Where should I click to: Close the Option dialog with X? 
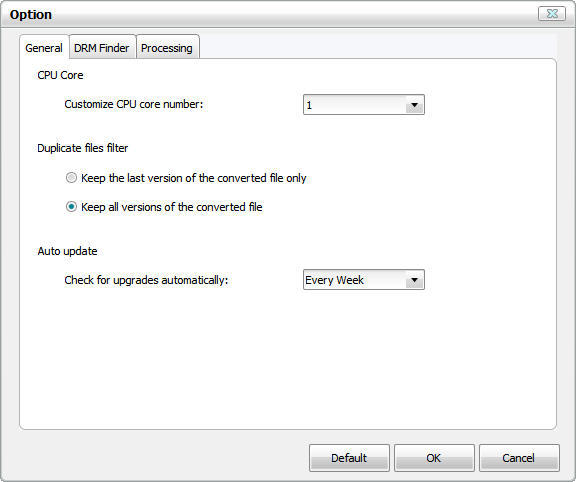coord(552,14)
